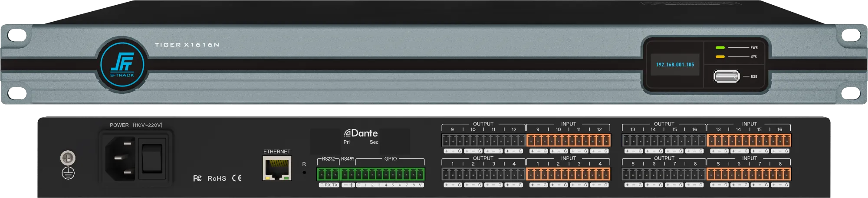868x198 pixels.
Task: Click the black OUTPUT 1-4 connector block
Action: pyautogui.click(x=483, y=175)
